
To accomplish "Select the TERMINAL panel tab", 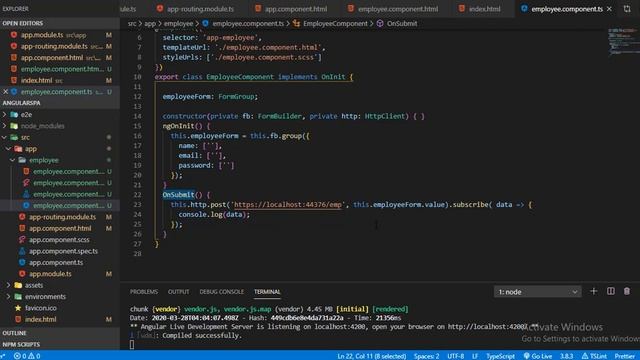I will (267, 292).
